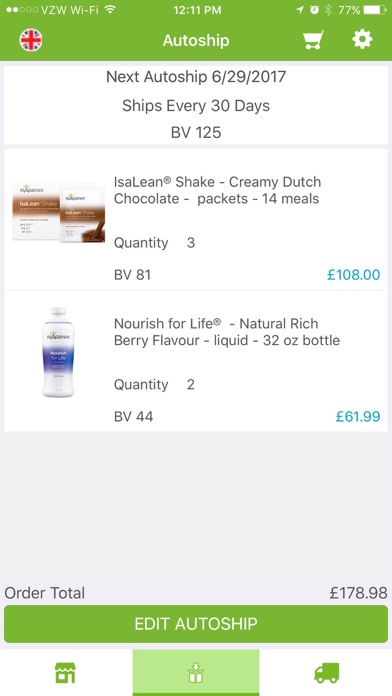
Task: Tap the £61.99 price
Action: coord(358,416)
